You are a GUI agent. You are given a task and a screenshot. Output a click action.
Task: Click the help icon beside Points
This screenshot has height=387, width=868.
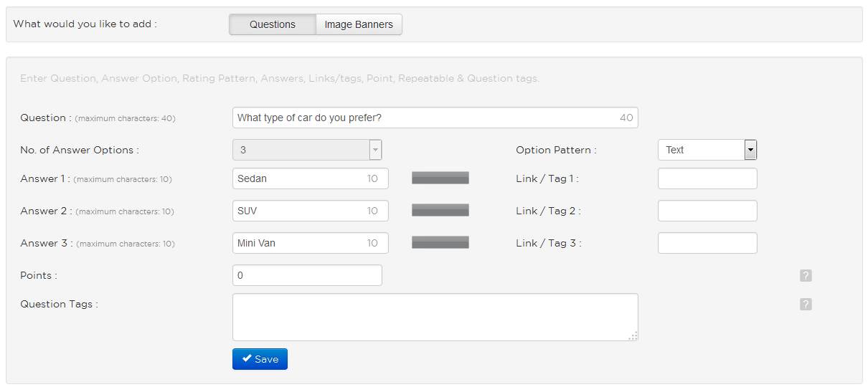806,276
